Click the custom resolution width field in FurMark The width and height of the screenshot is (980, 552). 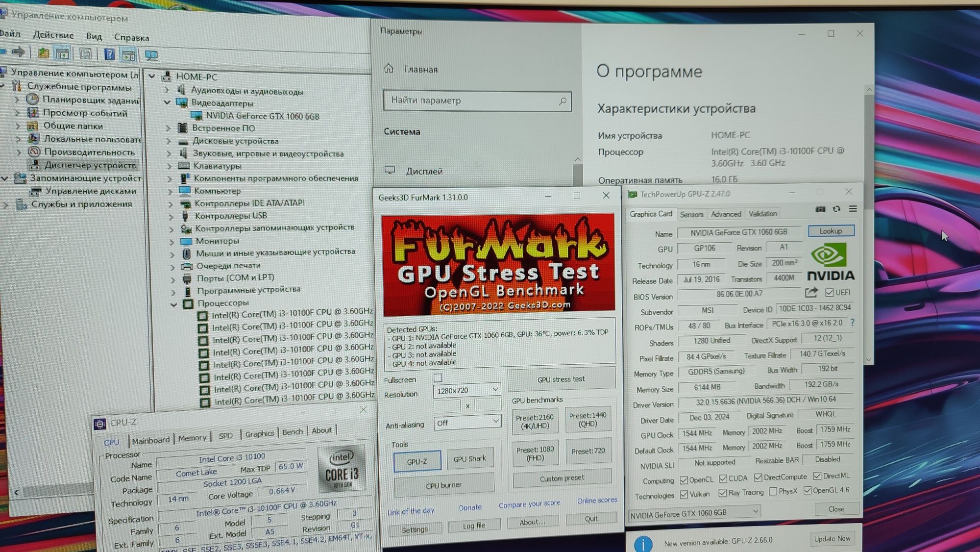[x=447, y=406]
